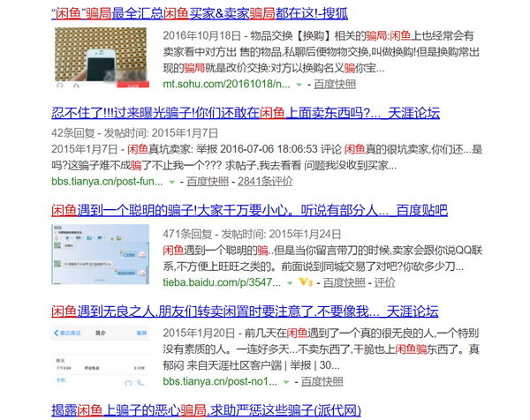Open 百度快照 for the Sohu result
Screen dimensions: 530x420
[x=332, y=85]
